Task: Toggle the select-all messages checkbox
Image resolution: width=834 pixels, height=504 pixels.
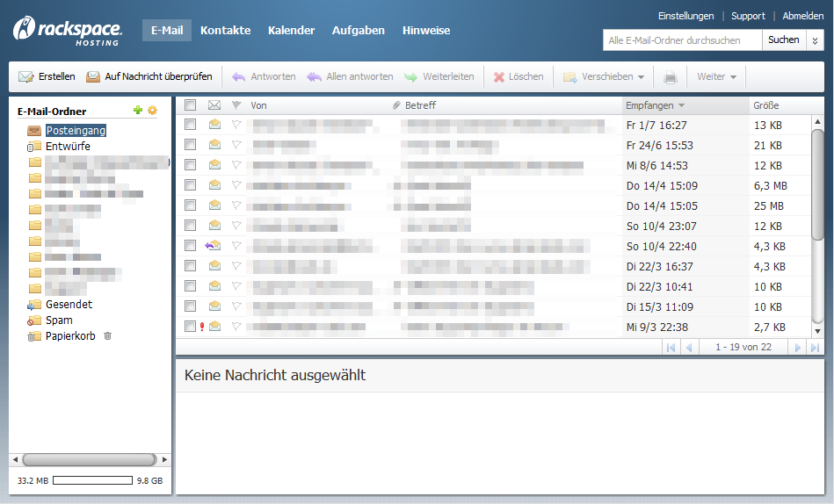Action: 190,105
